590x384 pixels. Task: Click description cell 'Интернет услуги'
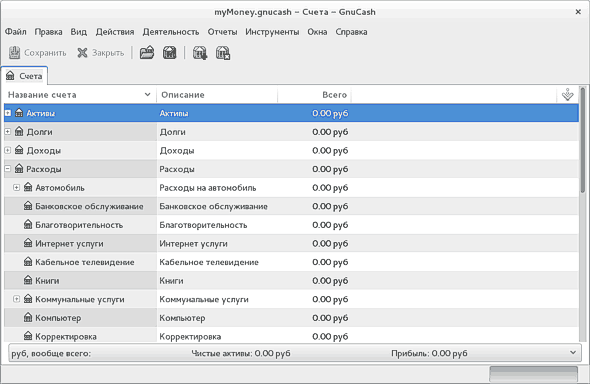[193, 244]
